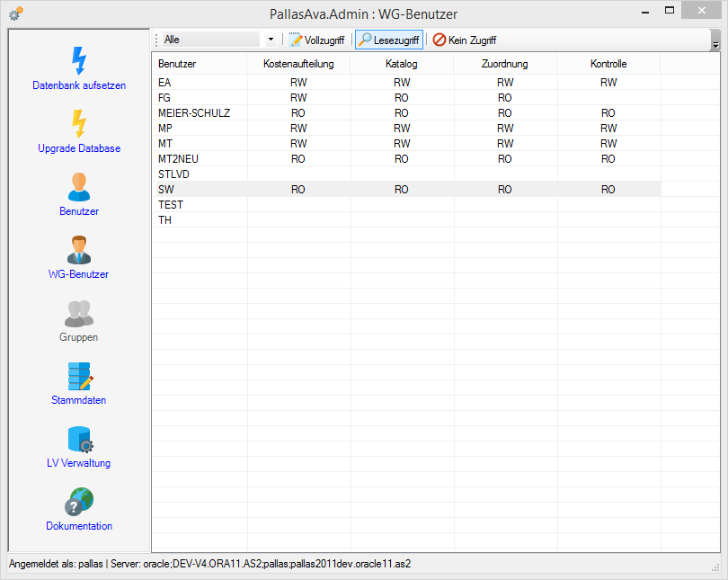Open the Stammdaten database edit icon
Image resolution: width=728 pixels, height=580 pixels.
80,376
